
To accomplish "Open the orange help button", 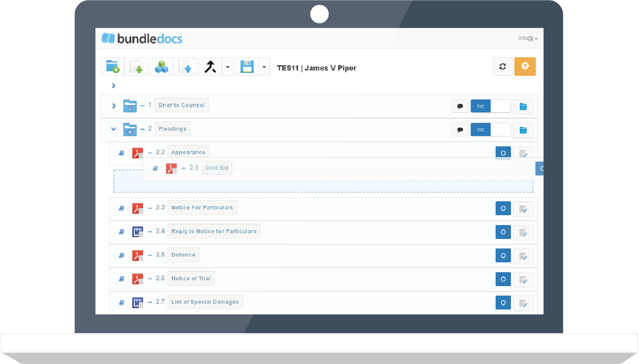I will pyautogui.click(x=525, y=66).
